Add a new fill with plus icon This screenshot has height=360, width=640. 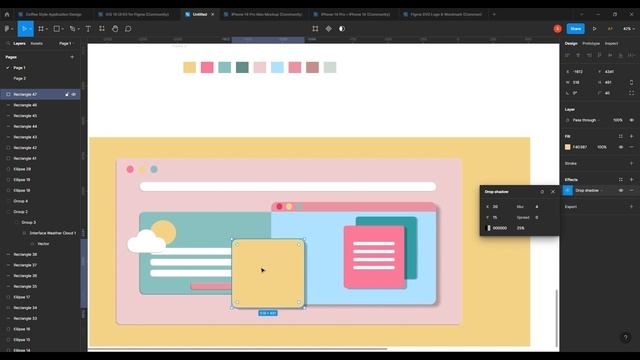click(x=631, y=136)
